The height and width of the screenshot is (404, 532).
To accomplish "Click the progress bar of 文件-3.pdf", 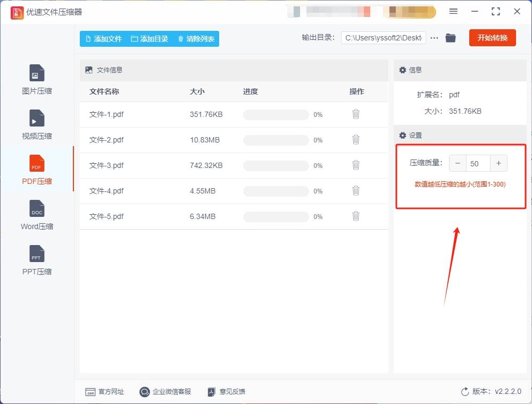I will pyautogui.click(x=276, y=165).
